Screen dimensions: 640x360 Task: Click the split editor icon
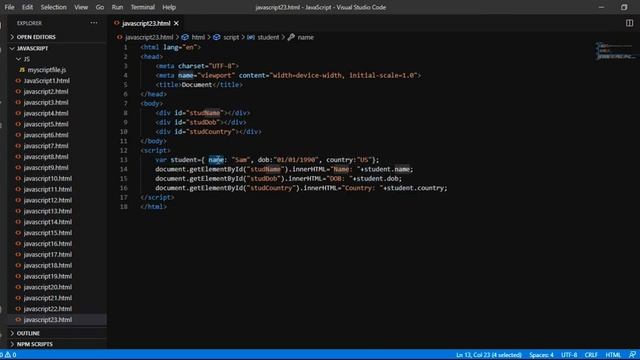(629, 23)
